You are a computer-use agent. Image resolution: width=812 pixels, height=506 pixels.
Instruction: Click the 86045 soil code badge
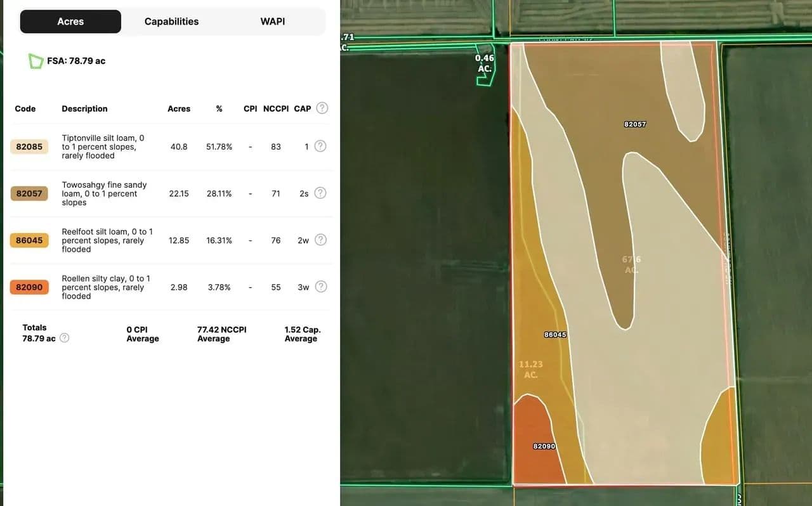tap(29, 240)
